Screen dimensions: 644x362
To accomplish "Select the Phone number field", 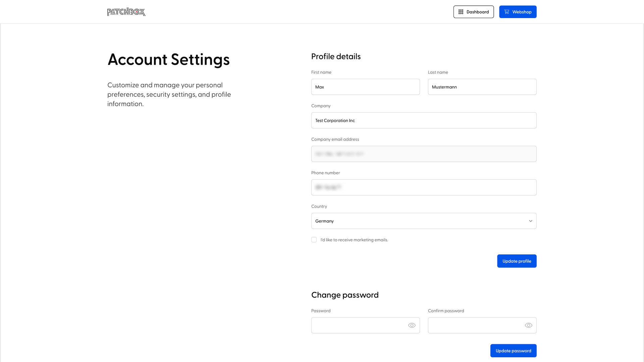I will [x=424, y=187].
